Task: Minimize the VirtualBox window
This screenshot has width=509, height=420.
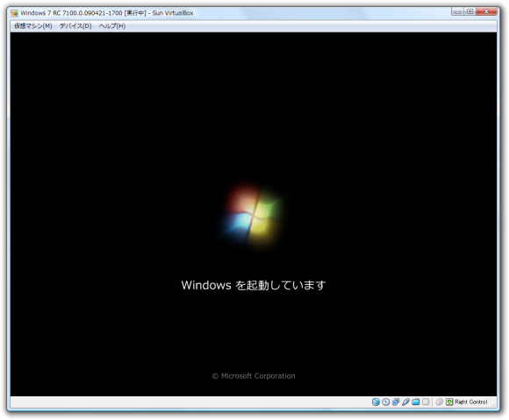Action: pyautogui.click(x=458, y=11)
